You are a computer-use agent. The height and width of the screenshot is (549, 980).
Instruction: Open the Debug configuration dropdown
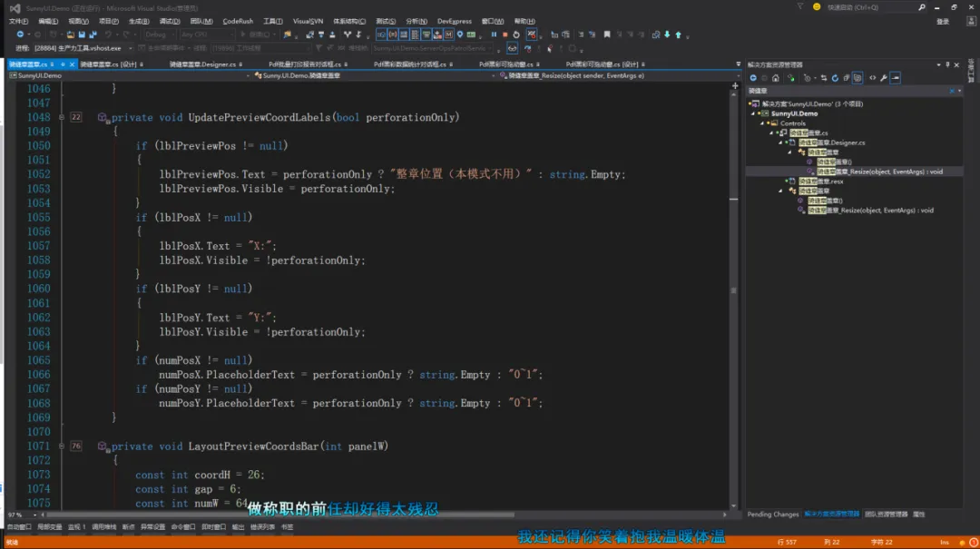pyautogui.click(x=160, y=34)
